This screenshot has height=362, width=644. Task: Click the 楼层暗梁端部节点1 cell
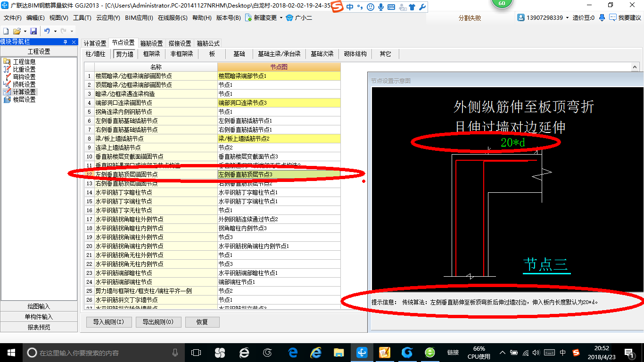279,76
